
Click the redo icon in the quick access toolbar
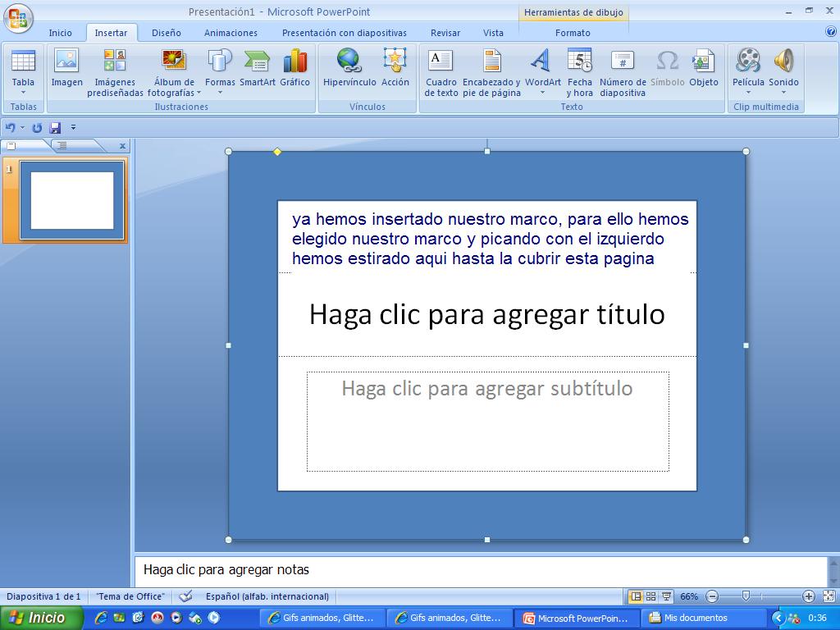click(x=37, y=127)
